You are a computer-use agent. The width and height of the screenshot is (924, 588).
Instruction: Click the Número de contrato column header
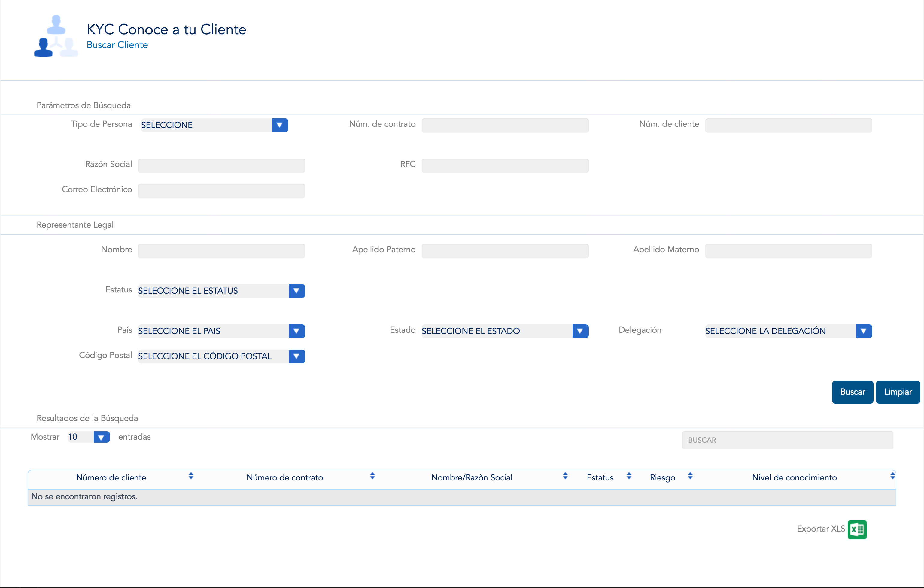[285, 478]
